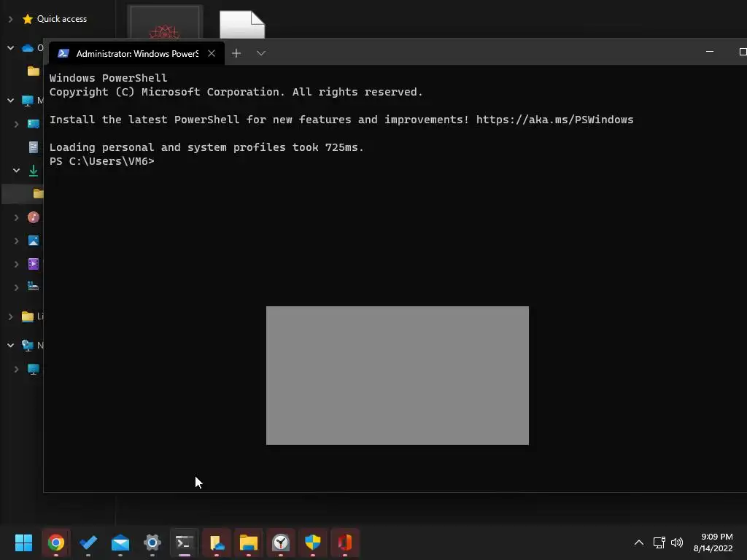The width and height of the screenshot is (747, 560).
Task: Open the OneDrive folder icon in taskbar
Action: (x=217, y=542)
